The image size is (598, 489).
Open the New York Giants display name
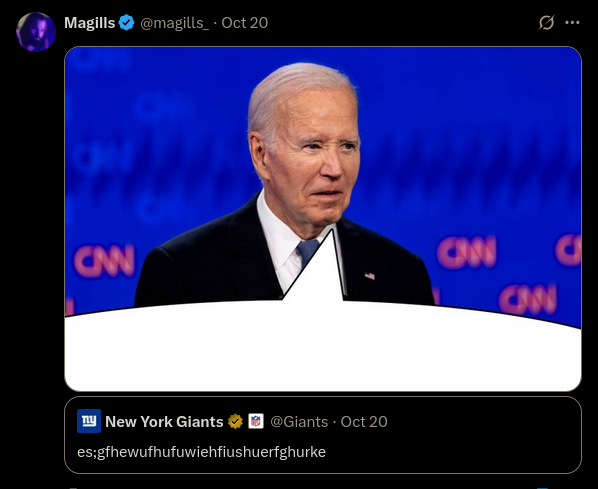164,421
